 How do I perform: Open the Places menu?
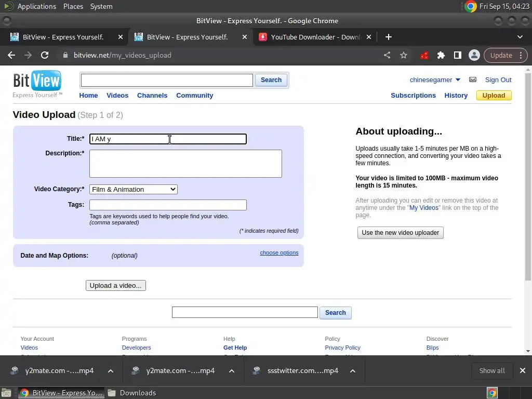point(73,6)
